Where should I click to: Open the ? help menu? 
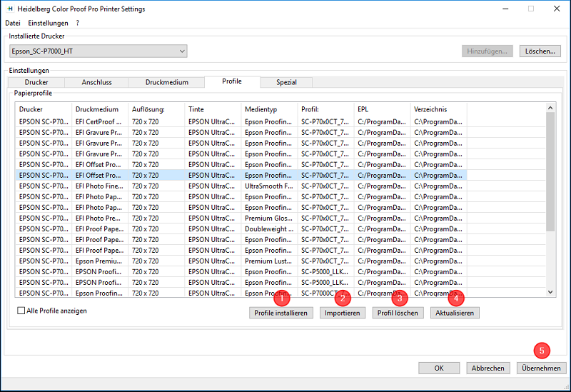click(x=78, y=23)
